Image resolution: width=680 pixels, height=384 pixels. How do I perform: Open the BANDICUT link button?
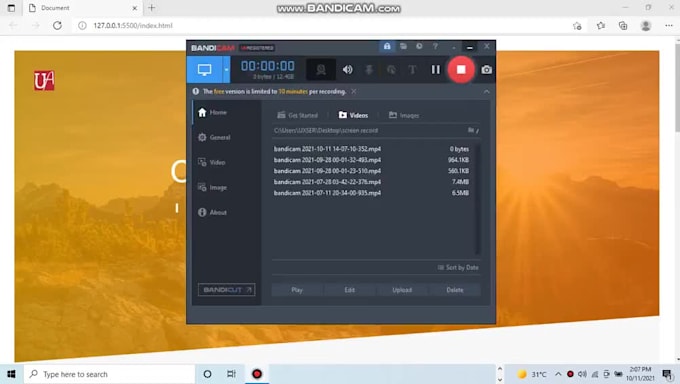[226, 289]
